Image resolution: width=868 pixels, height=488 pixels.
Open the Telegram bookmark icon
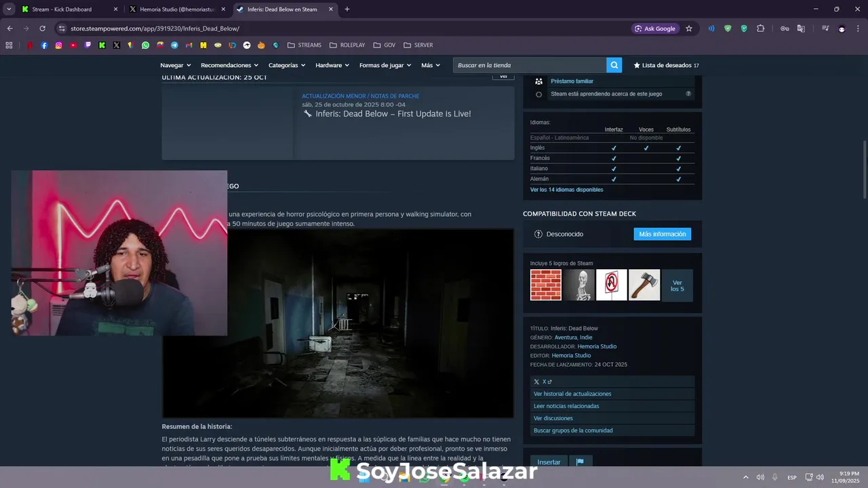pyautogui.click(x=174, y=45)
